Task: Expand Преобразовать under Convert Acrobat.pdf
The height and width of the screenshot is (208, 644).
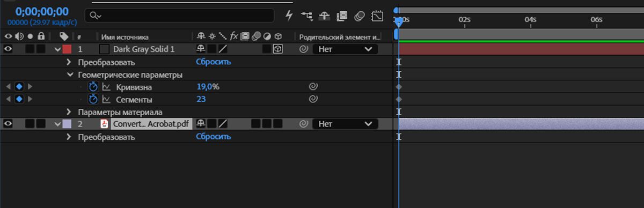Action: [x=69, y=137]
